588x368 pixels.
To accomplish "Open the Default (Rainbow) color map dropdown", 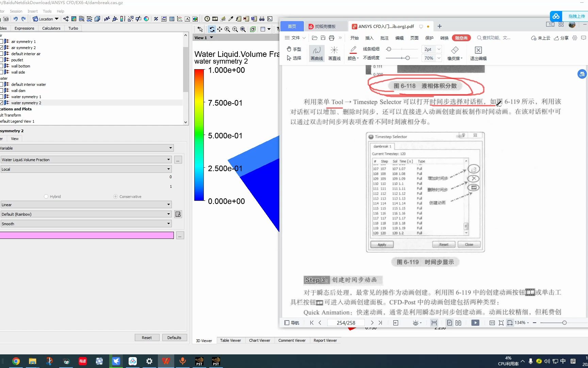I will [168, 214].
